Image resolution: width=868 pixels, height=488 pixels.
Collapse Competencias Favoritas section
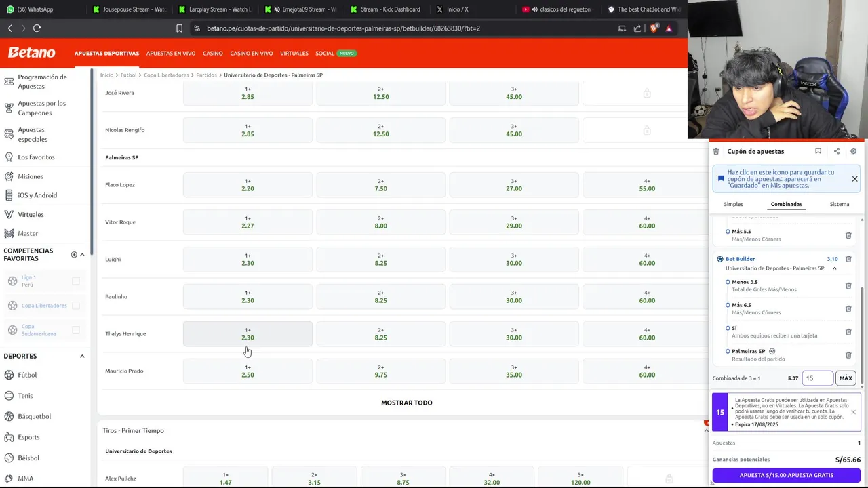pyautogui.click(x=82, y=255)
